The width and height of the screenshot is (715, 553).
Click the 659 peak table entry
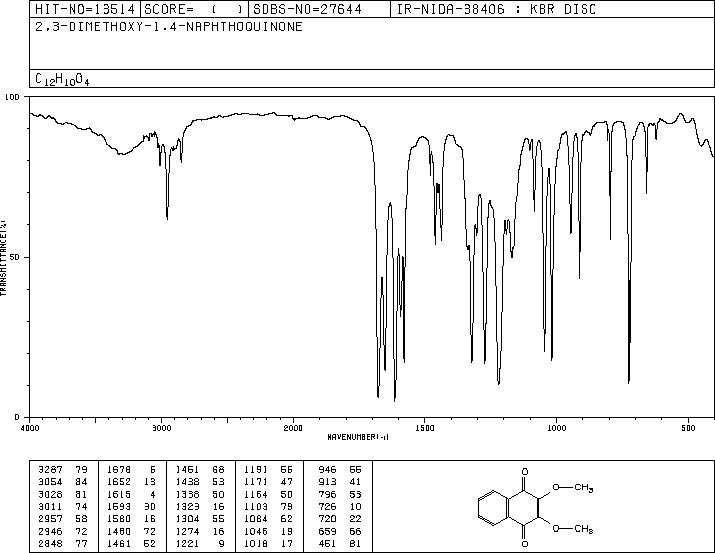pyautogui.click(x=327, y=532)
